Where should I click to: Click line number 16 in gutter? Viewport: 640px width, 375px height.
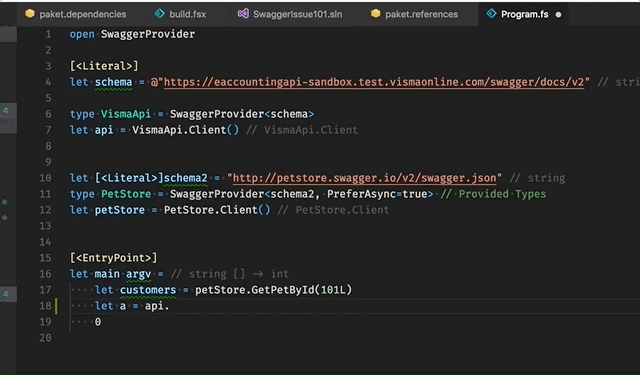45,274
